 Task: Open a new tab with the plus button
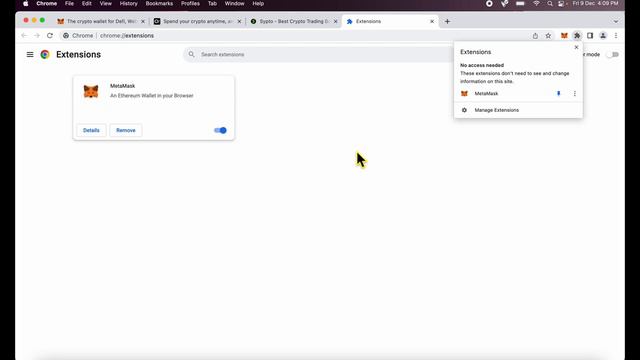coord(447,21)
